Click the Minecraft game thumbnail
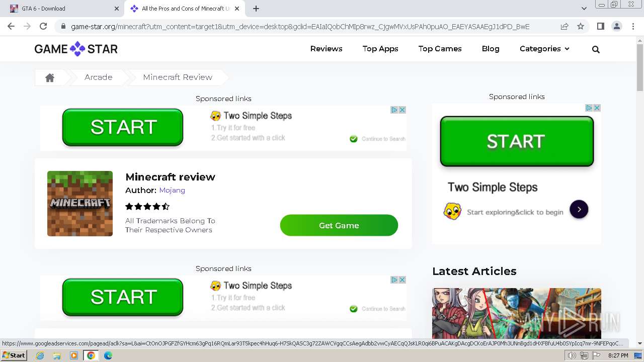 [x=80, y=204]
